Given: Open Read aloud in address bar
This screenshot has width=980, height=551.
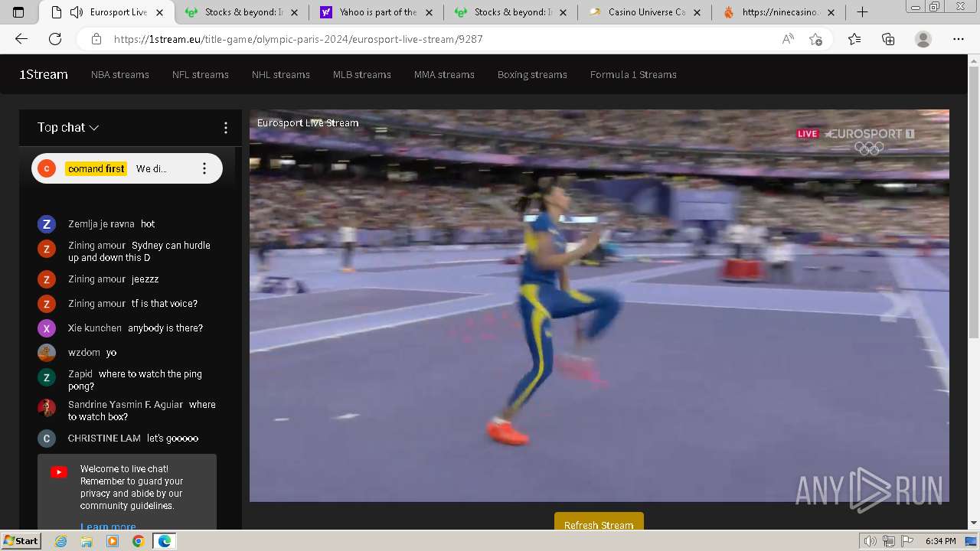Looking at the screenshot, I should [x=788, y=39].
